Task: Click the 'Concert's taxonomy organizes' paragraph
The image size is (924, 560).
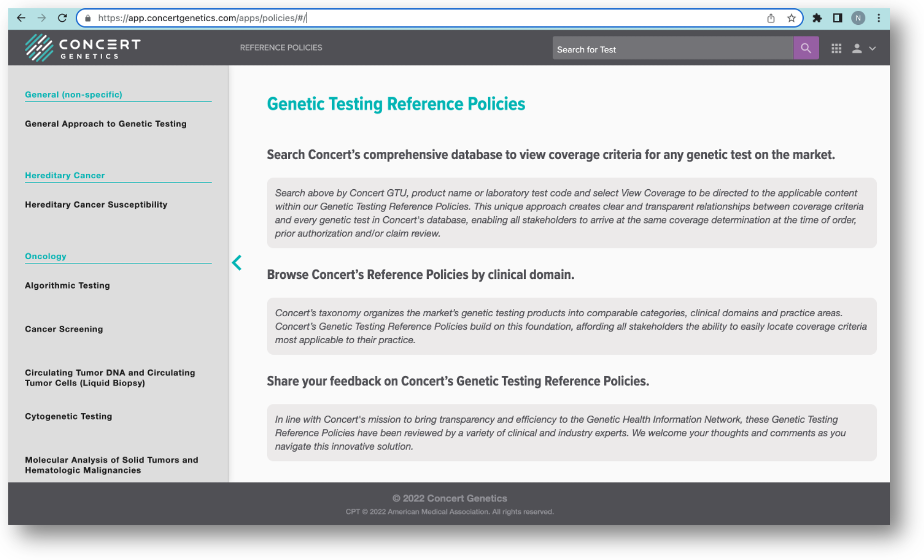Action: (x=571, y=326)
